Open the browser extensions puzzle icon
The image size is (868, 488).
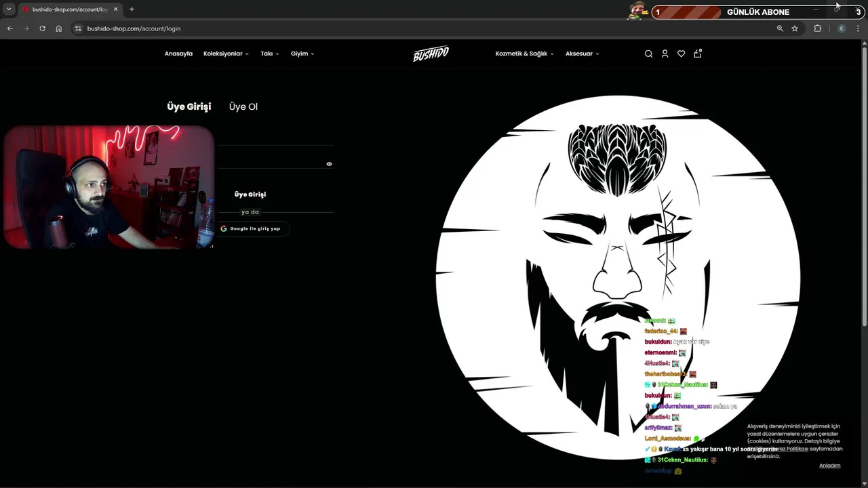pyautogui.click(x=817, y=28)
